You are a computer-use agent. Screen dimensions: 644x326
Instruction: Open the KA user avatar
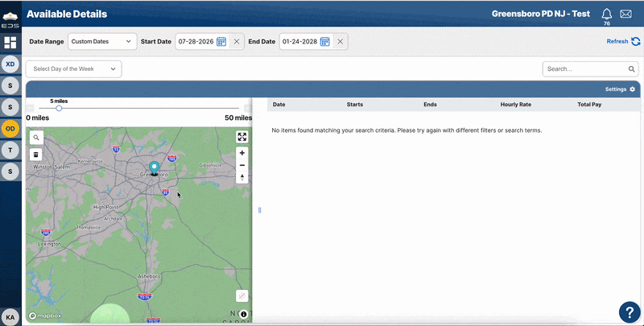[x=10, y=317]
